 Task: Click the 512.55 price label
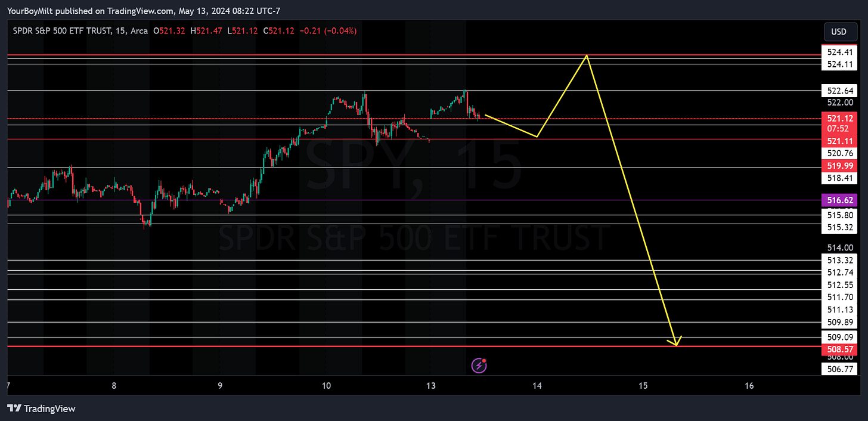839,284
